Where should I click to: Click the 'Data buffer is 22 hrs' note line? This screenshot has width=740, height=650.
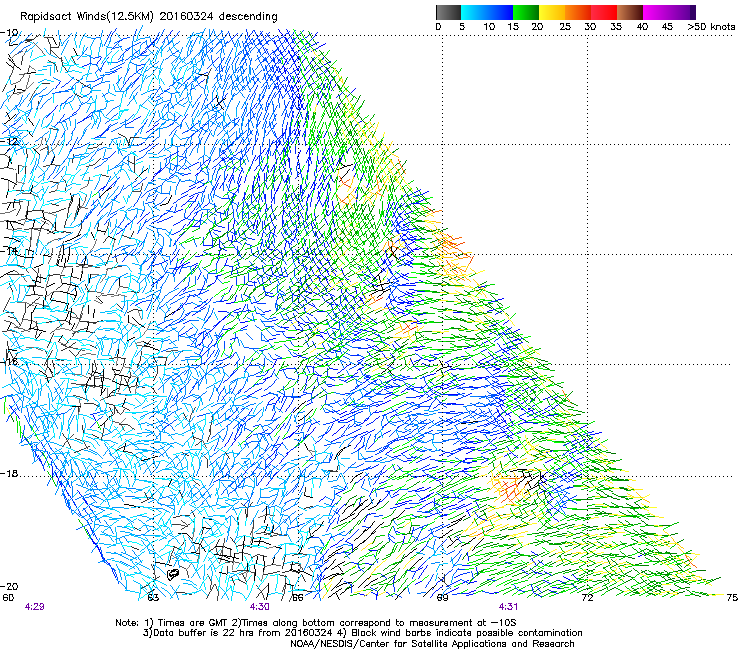pyautogui.click(x=362, y=633)
